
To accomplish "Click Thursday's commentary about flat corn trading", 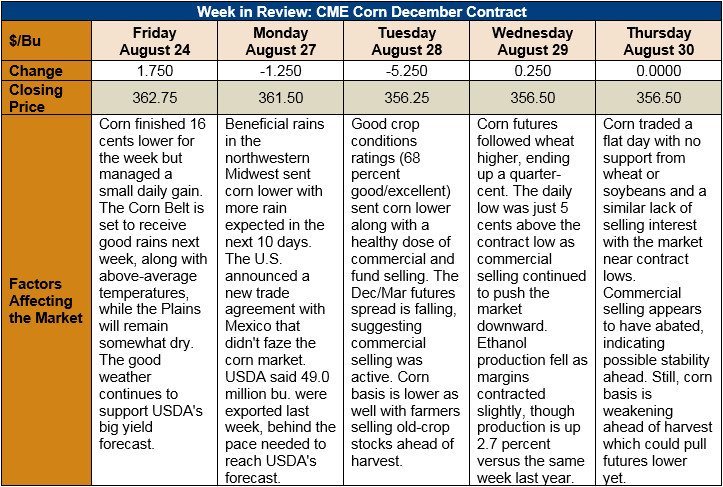I will point(658,301).
